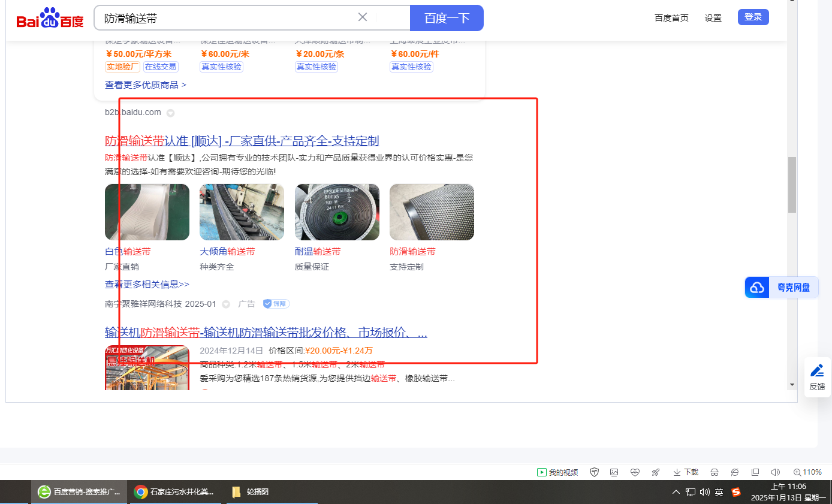Click the ¥60.00/米 product price
832x504 pixels.
(x=225, y=54)
